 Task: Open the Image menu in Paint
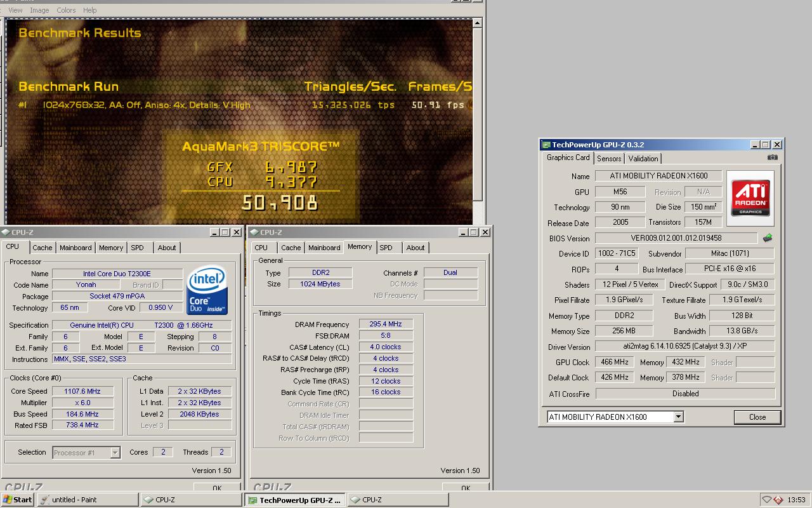(x=39, y=10)
